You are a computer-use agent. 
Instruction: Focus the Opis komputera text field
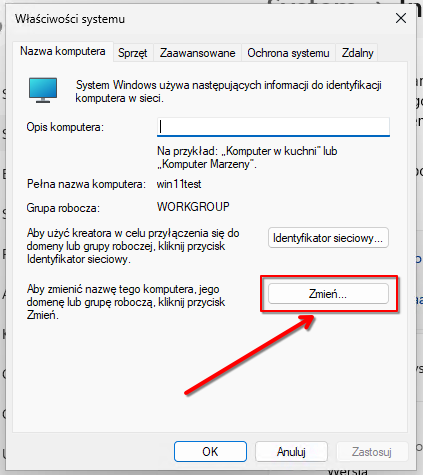pyautogui.click(x=273, y=127)
